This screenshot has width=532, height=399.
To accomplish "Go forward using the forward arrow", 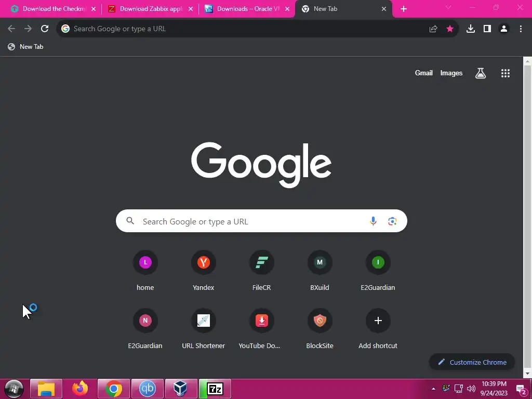I will pyautogui.click(x=28, y=29).
